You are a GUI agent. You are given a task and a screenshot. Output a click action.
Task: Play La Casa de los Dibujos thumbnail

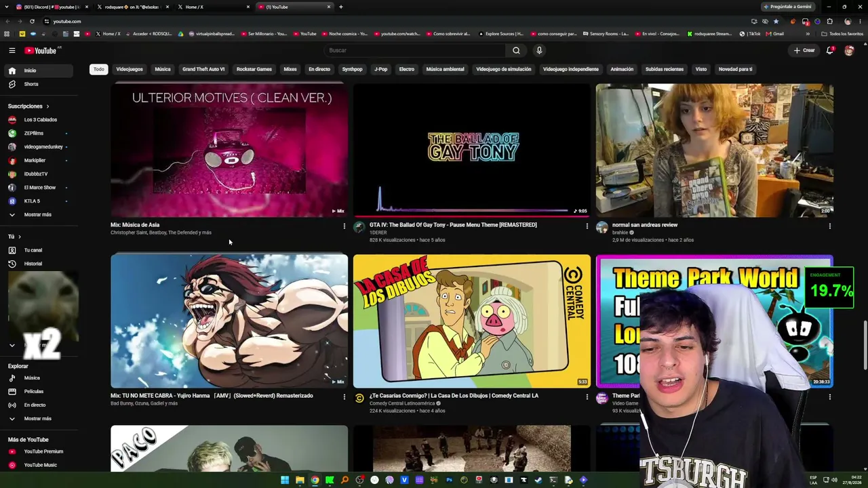coord(472,321)
